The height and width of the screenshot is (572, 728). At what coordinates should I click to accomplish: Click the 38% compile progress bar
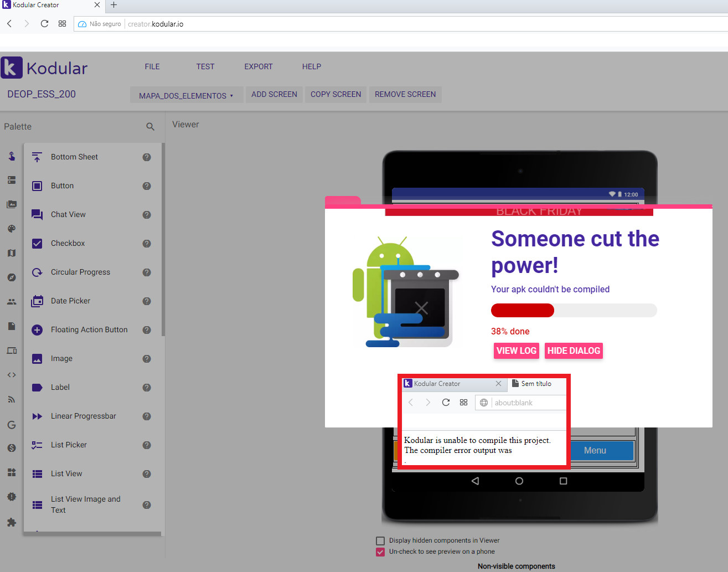click(574, 310)
